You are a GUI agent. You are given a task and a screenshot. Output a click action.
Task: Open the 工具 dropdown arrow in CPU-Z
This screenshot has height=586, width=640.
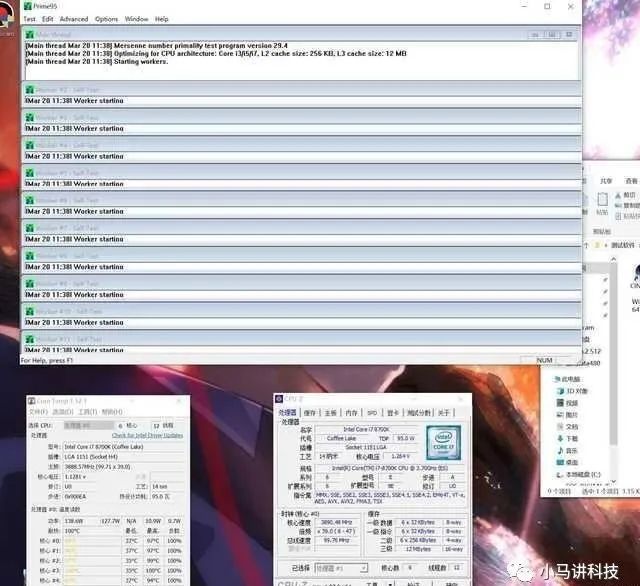[x=390, y=584]
